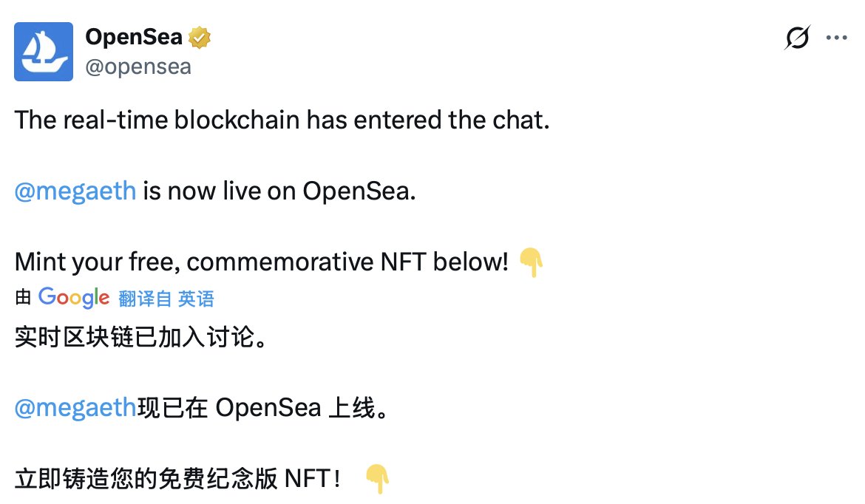The width and height of the screenshot is (865, 504).
Task: Click the Grok slashed-circle icon
Action: 797,38
